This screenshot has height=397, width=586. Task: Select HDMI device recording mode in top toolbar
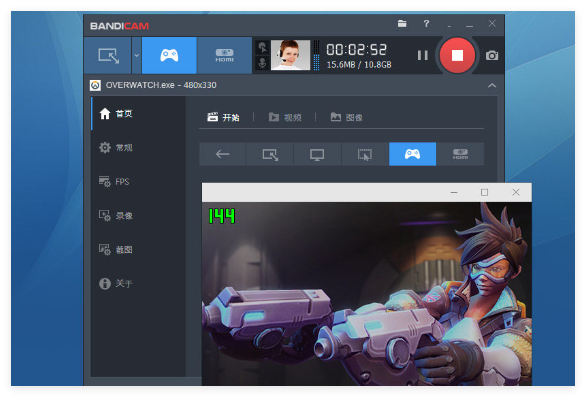(224, 55)
